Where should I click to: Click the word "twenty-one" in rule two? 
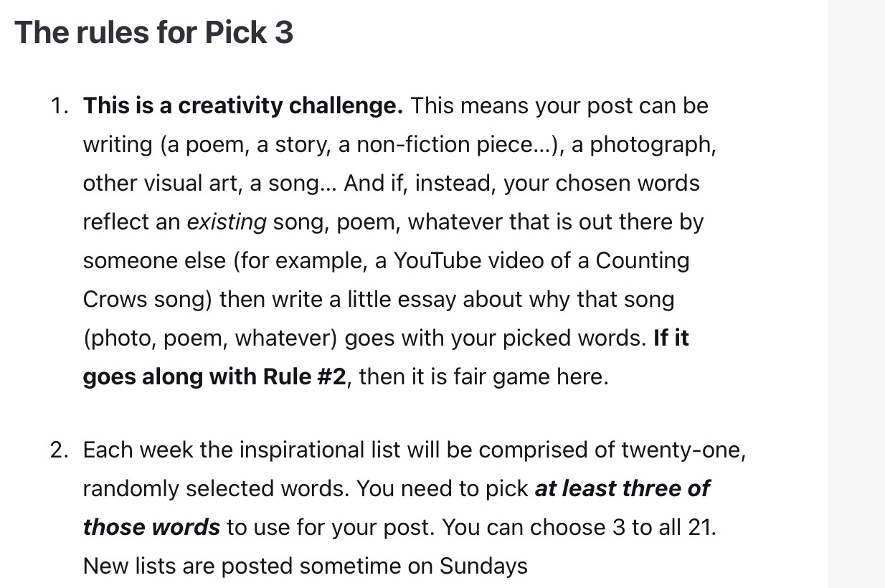[681, 450]
